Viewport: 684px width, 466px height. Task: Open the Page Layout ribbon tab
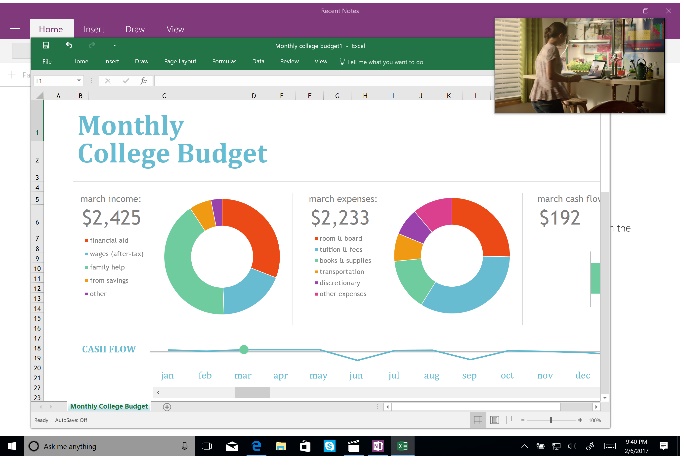click(x=182, y=61)
